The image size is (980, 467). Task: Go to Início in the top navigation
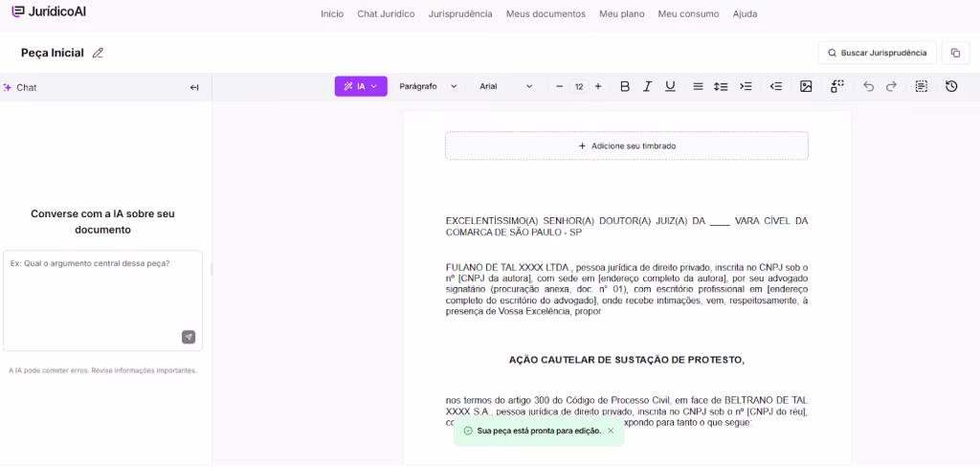coord(332,13)
